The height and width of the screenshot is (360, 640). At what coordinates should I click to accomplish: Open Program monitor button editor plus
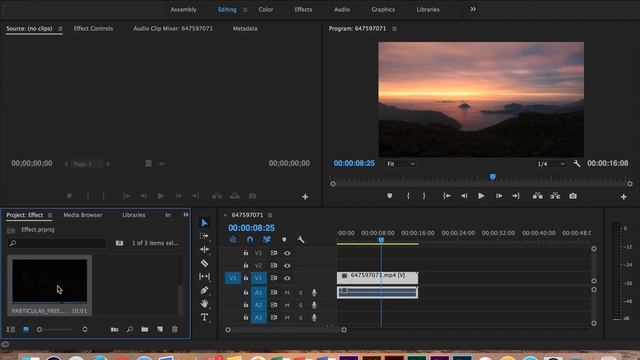624,197
